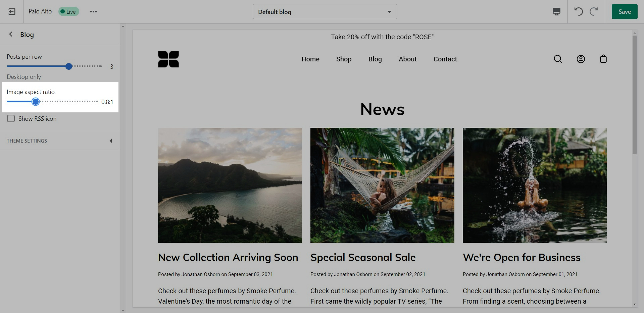Click the Image aspect ratio slider handle

[36, 102]
